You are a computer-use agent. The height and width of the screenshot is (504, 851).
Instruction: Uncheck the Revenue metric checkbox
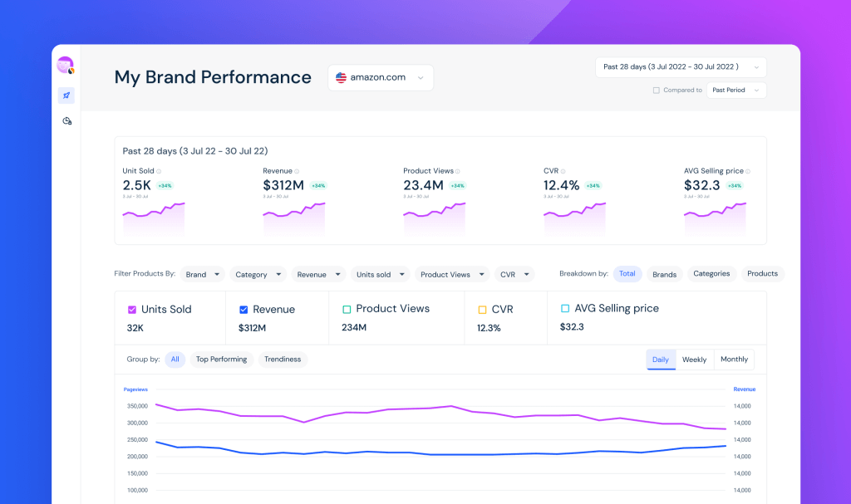[x=243, y=309]
